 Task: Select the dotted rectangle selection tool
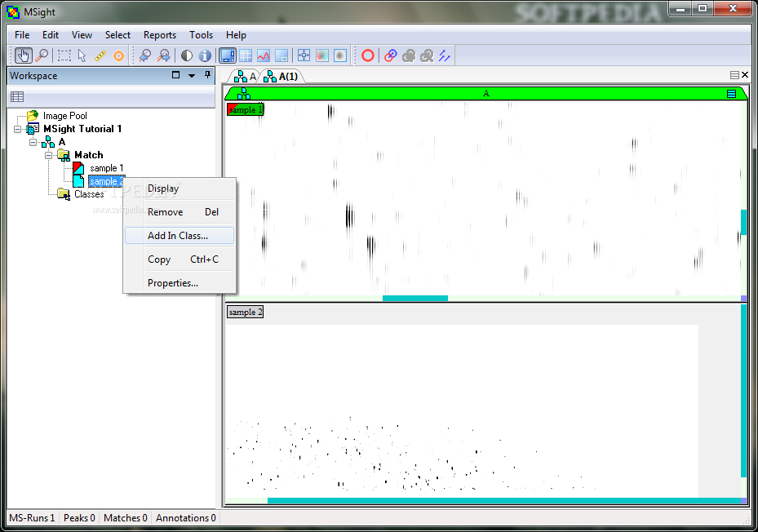[64, 55]
